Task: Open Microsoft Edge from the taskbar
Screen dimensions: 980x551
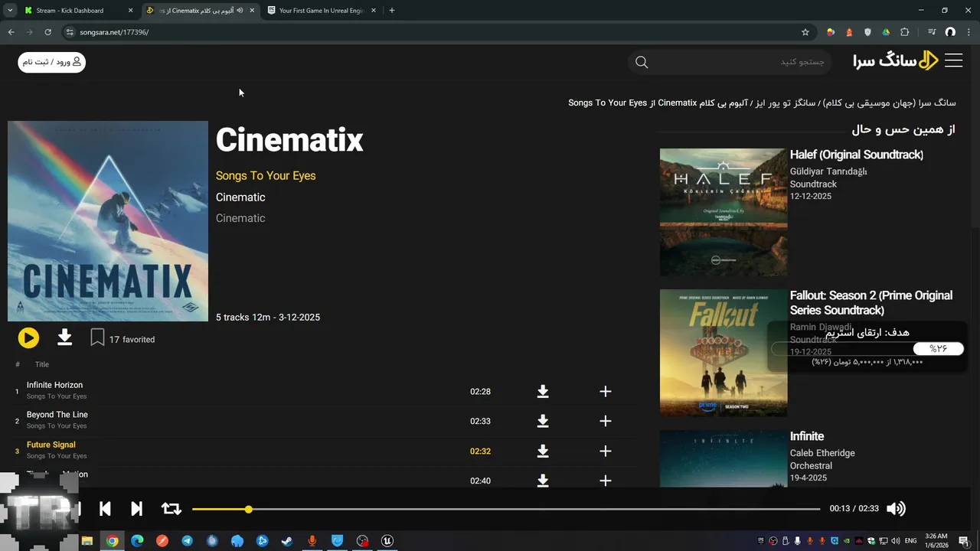Action: point(137,541)
